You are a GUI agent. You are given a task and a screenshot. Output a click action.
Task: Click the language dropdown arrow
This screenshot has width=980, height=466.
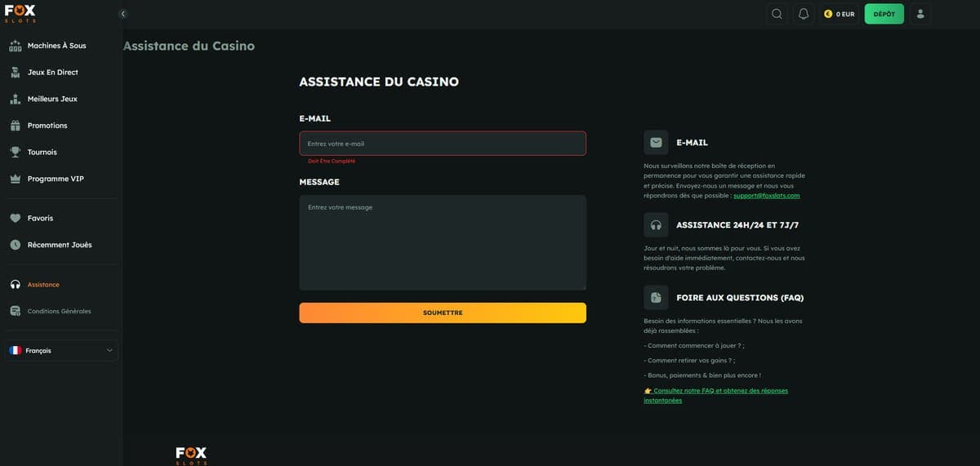[109, 350]
